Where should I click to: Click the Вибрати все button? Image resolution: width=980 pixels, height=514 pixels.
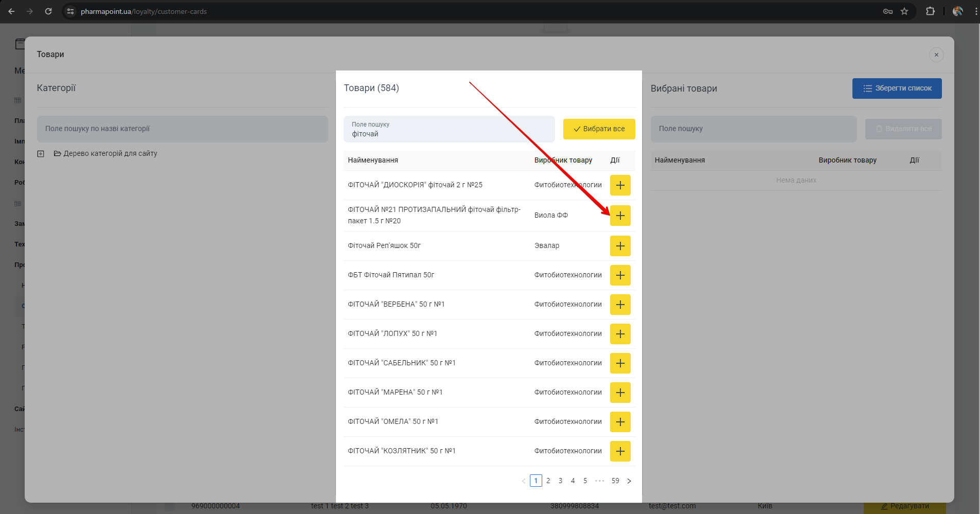pos(599,129)
